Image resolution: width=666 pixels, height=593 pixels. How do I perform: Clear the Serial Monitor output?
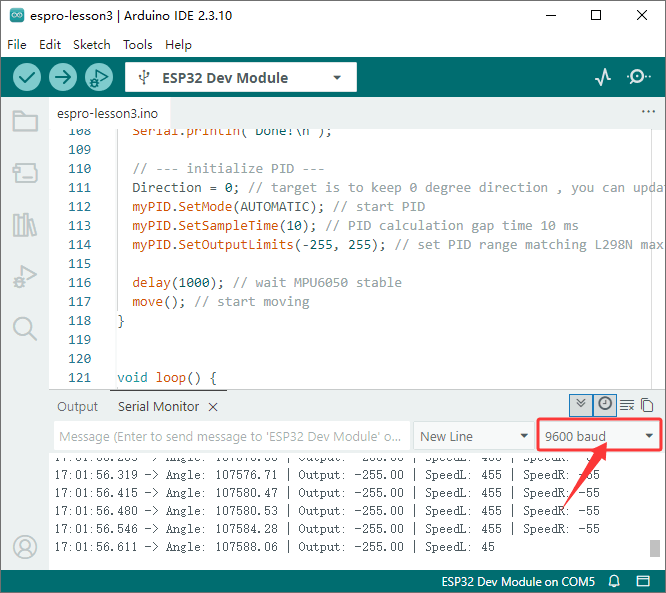tap(627, 405)
